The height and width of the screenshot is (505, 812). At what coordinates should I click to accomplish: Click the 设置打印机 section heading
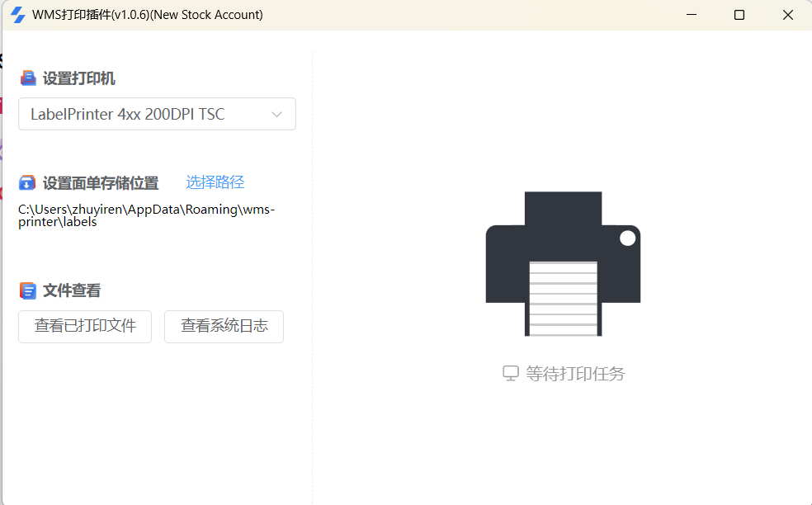pos(79,78)
